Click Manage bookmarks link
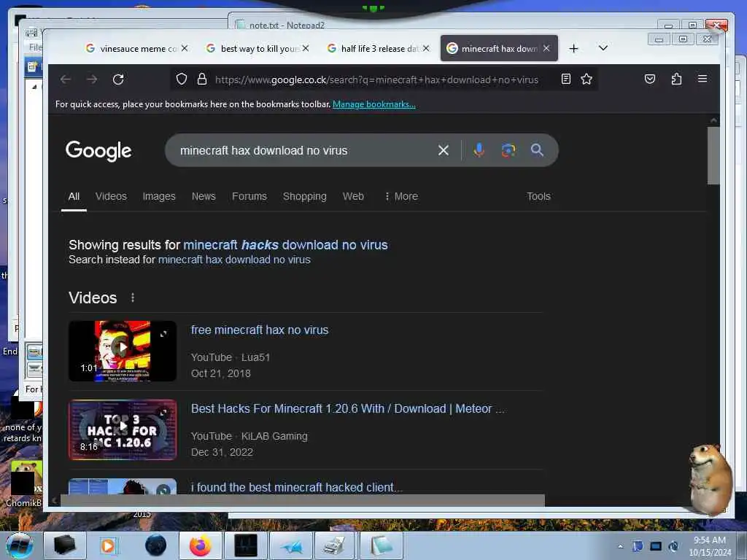This screenshot has width=747, height=560. pyautogui.click(x=374, y=104)
